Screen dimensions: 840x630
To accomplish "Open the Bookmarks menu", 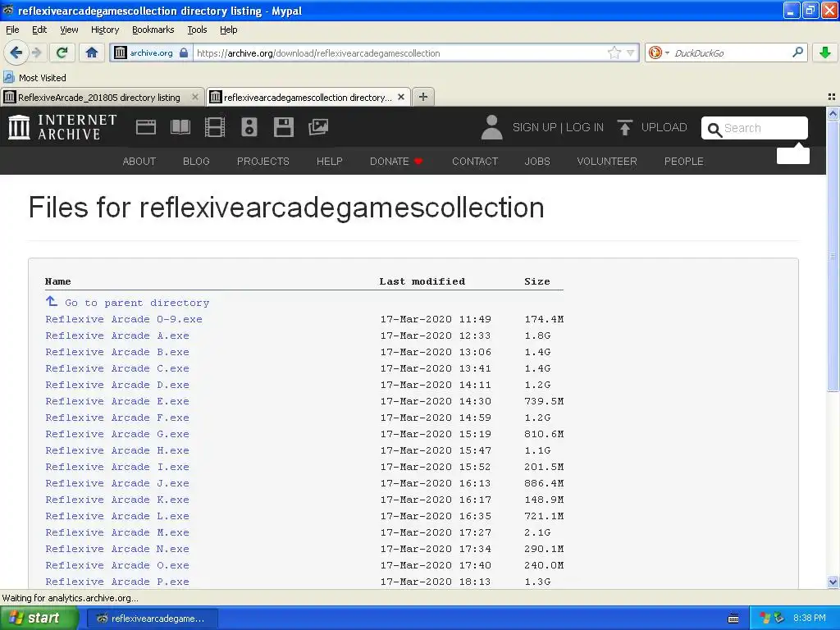I will click(x=153, y=30).
